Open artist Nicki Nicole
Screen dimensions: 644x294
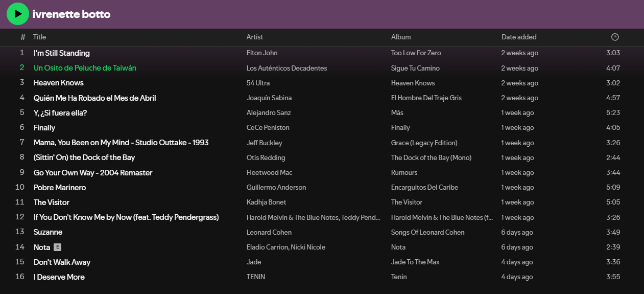pos(308,247)
